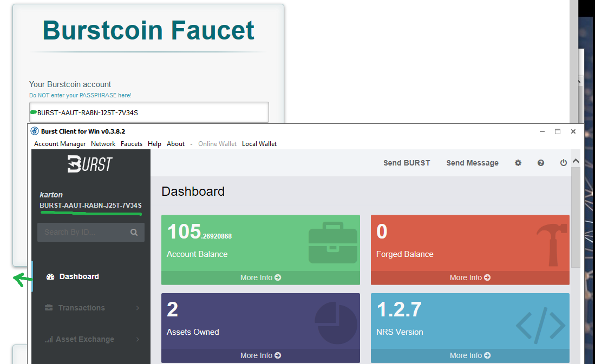Click the search magnifier icon
This screenshot has height=364, width=595.
134,232
